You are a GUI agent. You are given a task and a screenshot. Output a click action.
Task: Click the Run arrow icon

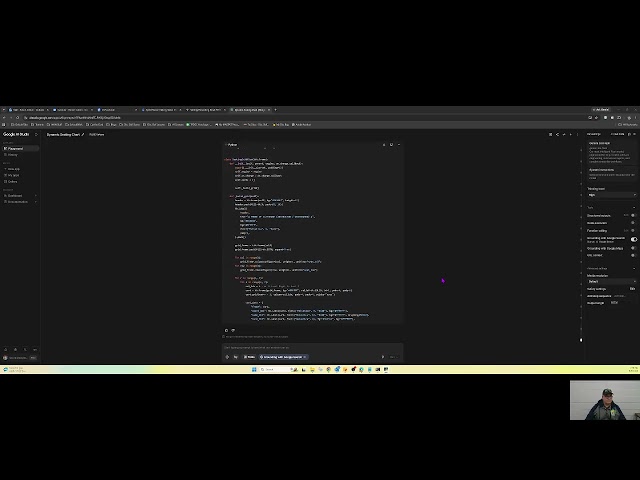[x=383, y=357]
